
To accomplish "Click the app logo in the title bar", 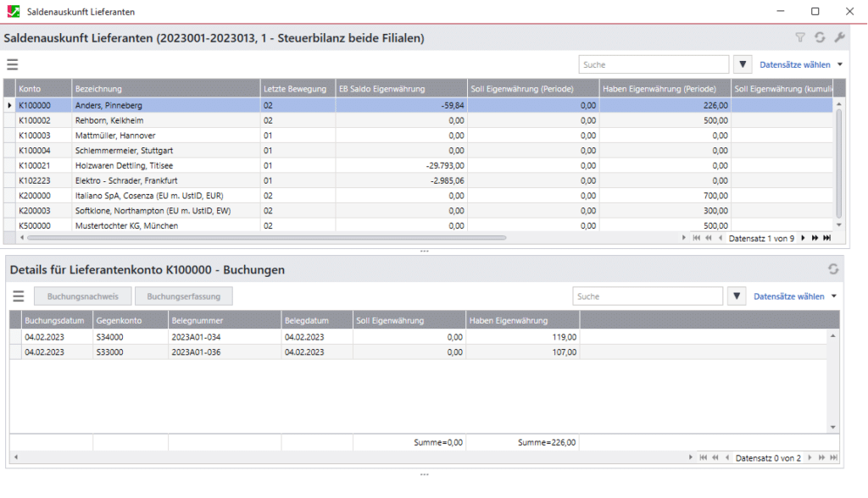I will 14,12.
